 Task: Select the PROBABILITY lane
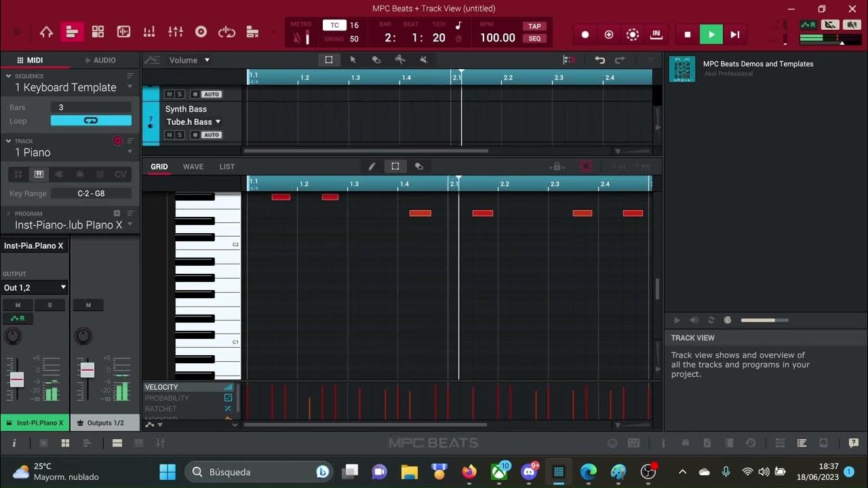pyautogui.click(x=189, y=399)
